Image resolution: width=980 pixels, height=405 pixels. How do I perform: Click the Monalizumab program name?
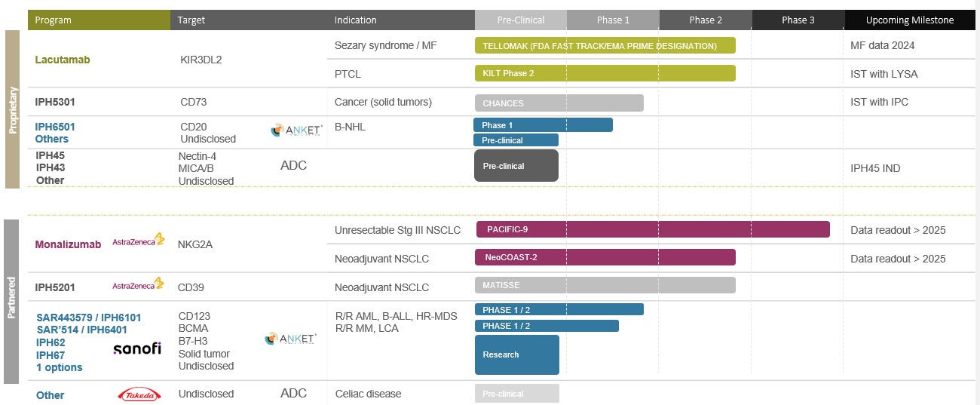69,244
